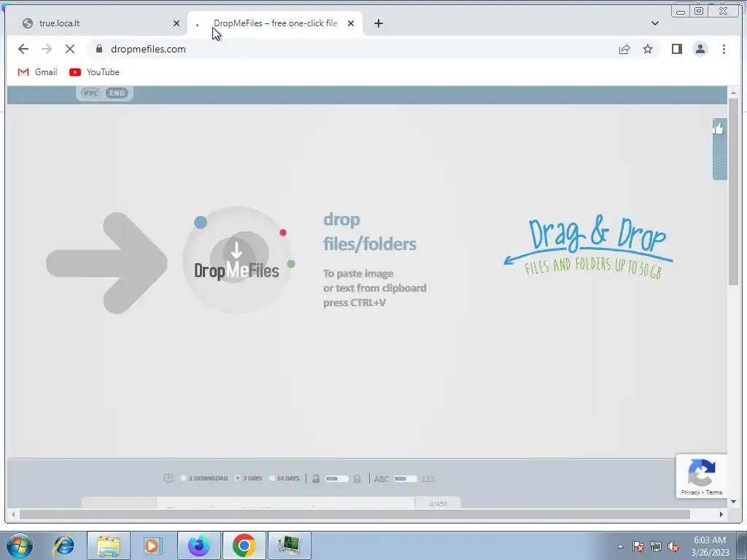Image resolution: width=747 pixels, height=560 pixels.
Task: Select the 1 DOWNLOAD option
Action: click(204, 478)
